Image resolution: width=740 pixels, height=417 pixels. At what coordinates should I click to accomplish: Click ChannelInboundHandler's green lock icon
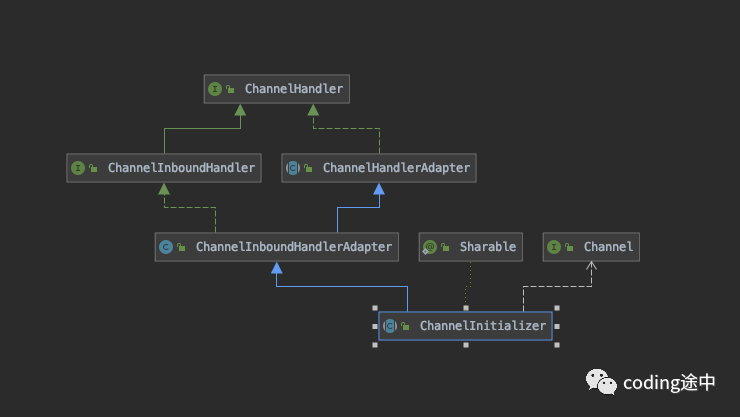93,167
